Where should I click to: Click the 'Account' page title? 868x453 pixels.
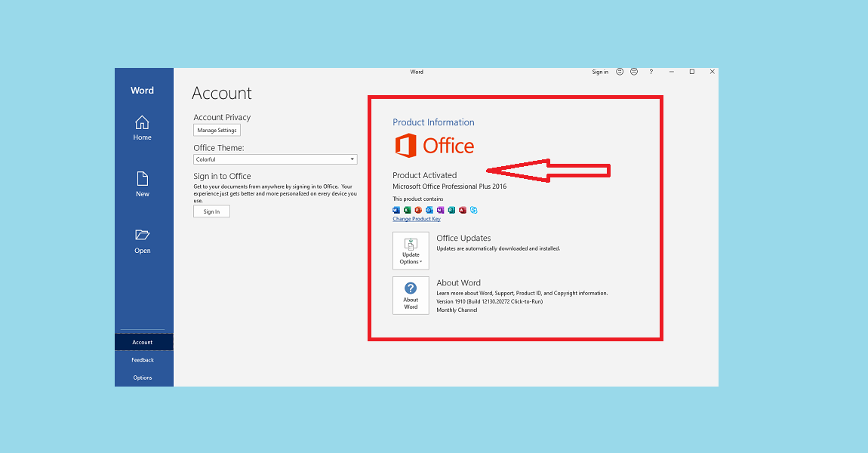click(x=221, y=93)
